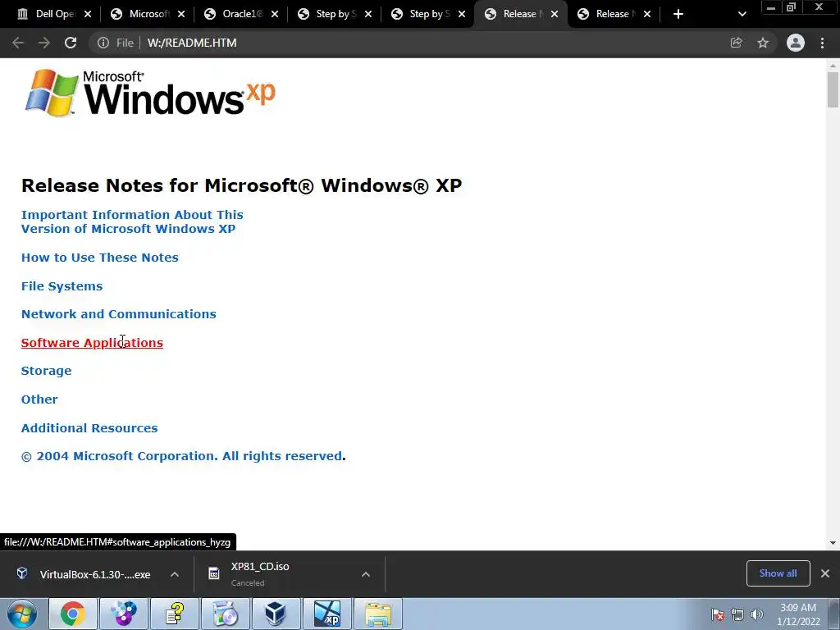840x630 pixels.
Task: Open the question mark help app in taskbar
Action: [175, 614]
